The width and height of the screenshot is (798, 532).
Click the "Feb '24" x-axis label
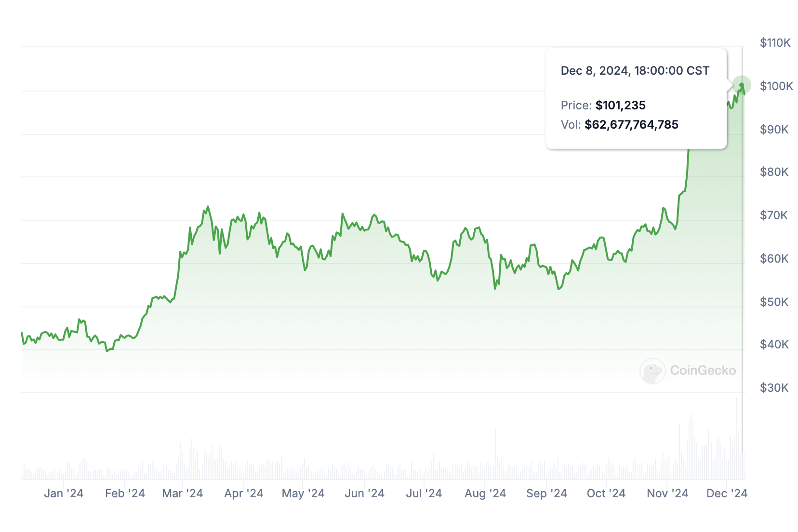pos(125,493)
